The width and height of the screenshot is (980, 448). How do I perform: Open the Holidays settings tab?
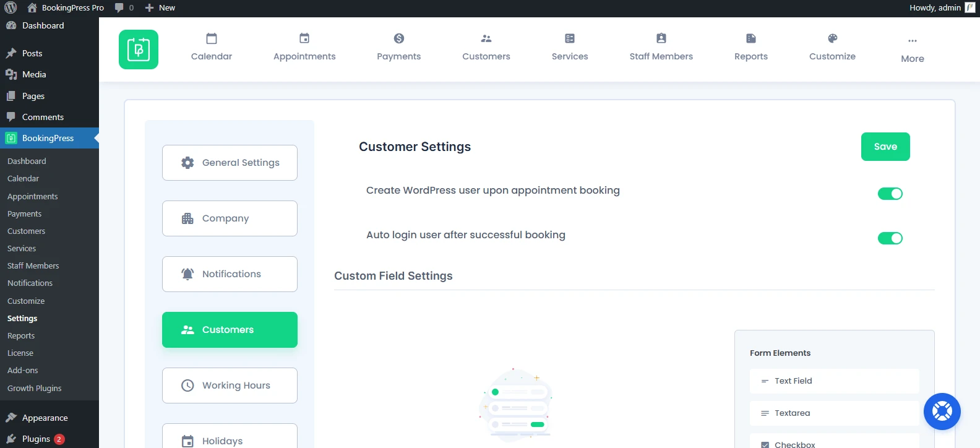pyautogui.click(x=230, y=436)
